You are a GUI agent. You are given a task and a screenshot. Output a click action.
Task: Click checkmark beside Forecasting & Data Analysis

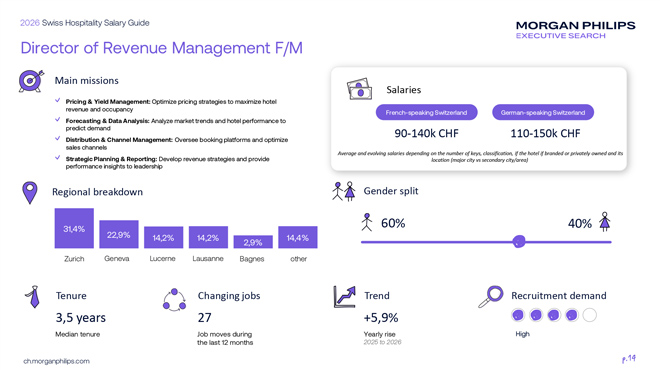click(58, 120)
